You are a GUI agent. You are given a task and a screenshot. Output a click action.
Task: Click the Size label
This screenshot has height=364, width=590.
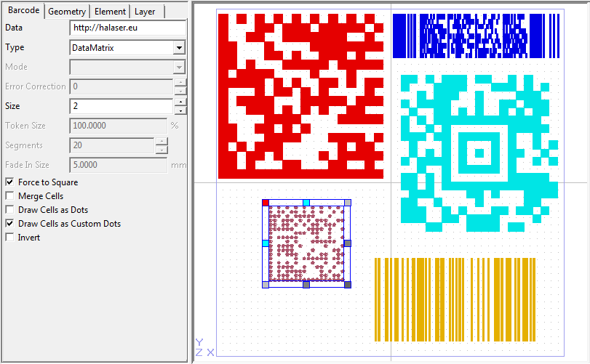12,106
